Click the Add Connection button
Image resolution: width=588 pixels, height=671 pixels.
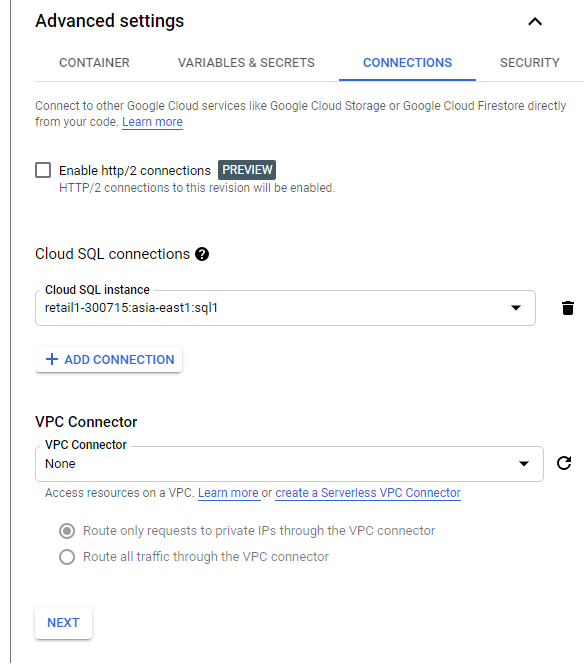point(109,360)
